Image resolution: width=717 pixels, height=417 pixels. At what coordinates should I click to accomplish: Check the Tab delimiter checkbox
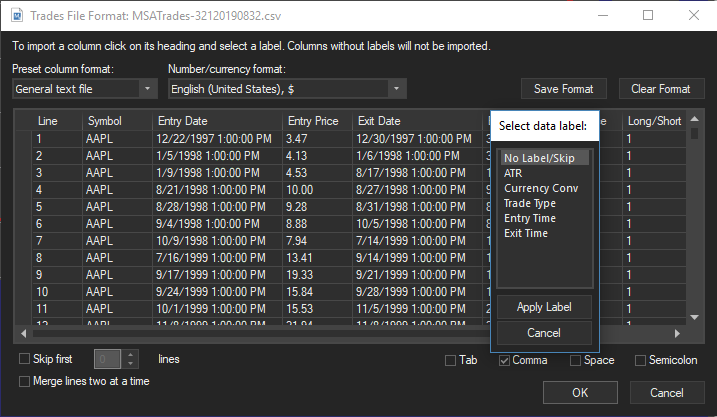coord(450,360)
